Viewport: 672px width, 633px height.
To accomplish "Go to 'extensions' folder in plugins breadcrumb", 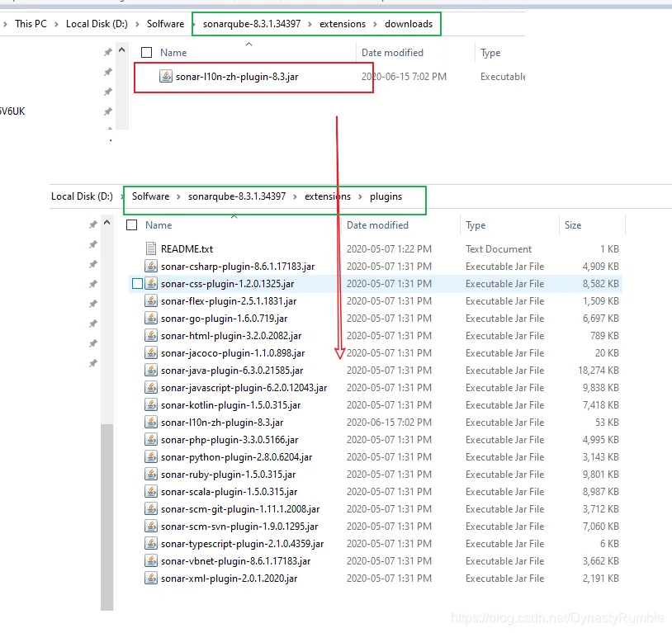I will (x=328, y=196).
